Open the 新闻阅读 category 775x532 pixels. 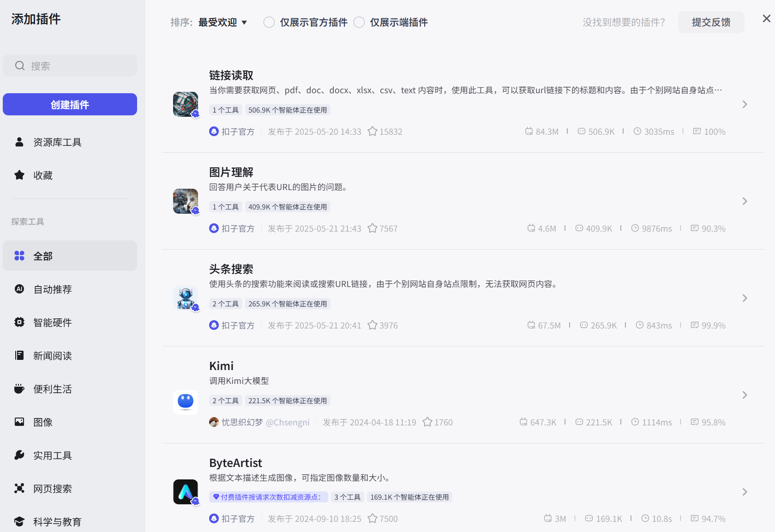70,355
